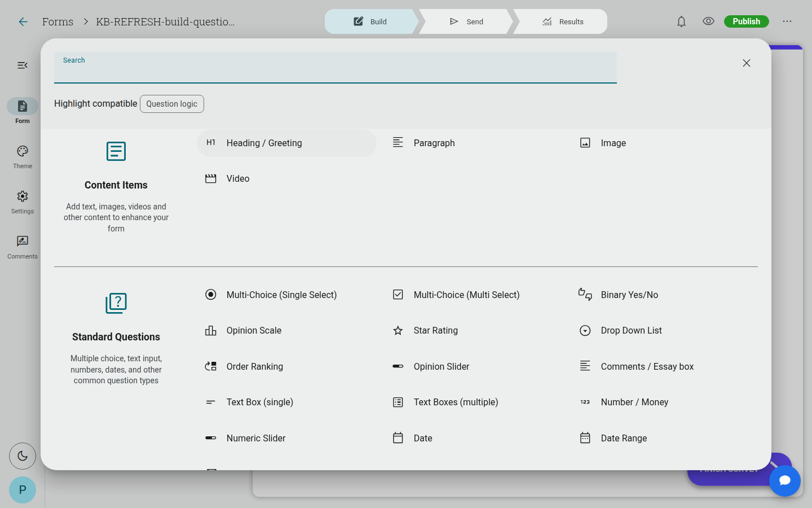Go to Forms breadcrumb link
The image size is (812, 508).
(x=58, y=21)
